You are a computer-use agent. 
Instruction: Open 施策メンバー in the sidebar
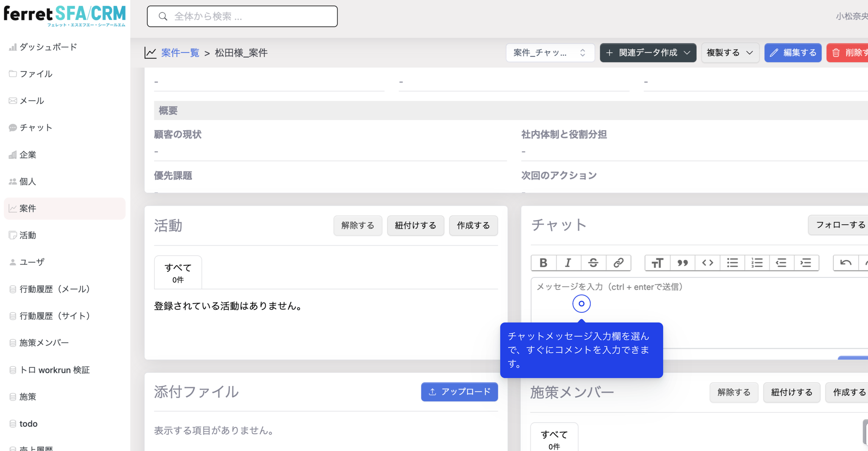[64, 343]
